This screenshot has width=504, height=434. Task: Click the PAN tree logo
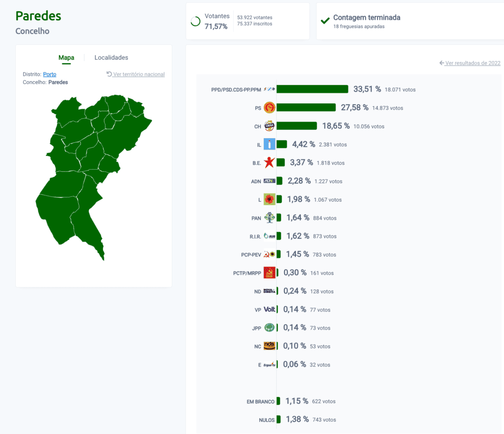tap(269, 218)
